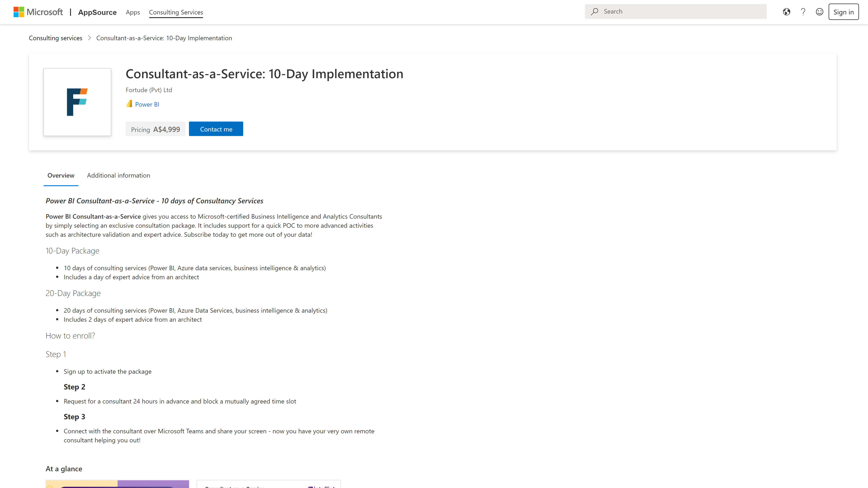This screenshot has height=488, width=868.
Task: Click the help question mark icon
Action: pyautogui.click(x=803, y=12)
